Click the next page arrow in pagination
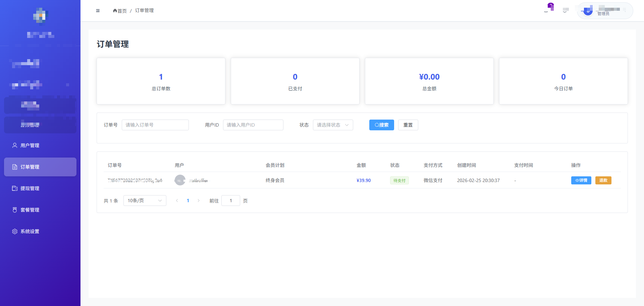 point(199,200)
